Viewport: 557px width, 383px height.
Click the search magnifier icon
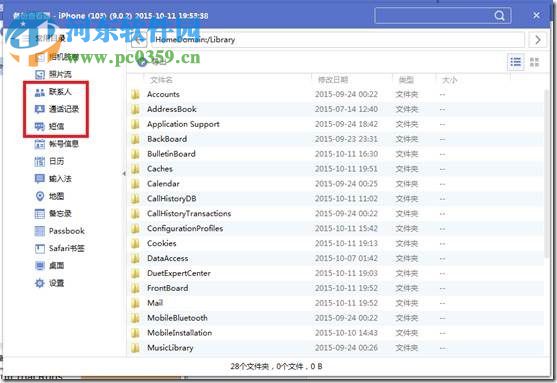[499, 16]
